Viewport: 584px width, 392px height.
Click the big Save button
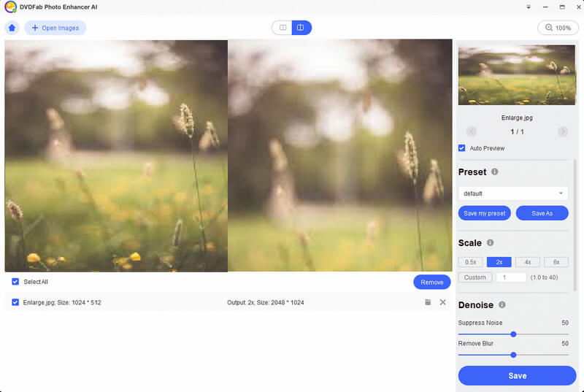tap(517, 376)
